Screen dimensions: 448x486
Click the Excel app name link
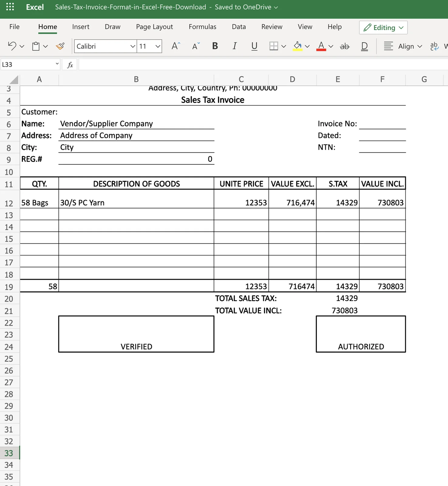(35, 7)
